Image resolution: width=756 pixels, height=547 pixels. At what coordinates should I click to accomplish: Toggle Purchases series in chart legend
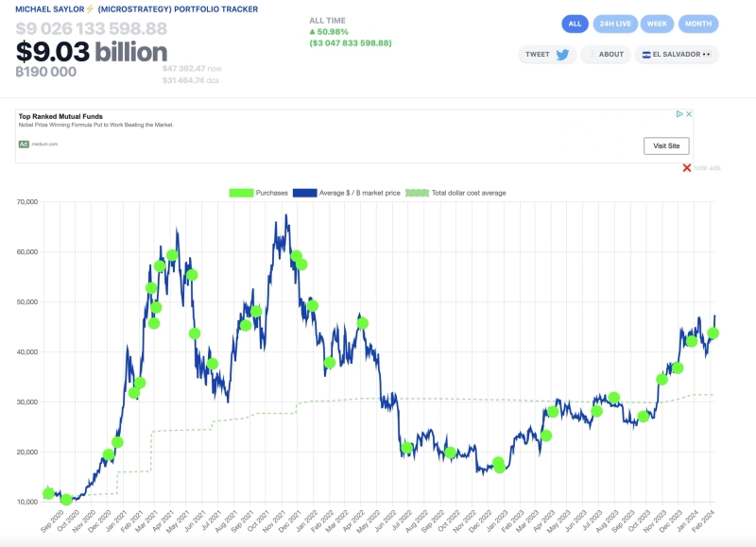click(x=271, y=193)
